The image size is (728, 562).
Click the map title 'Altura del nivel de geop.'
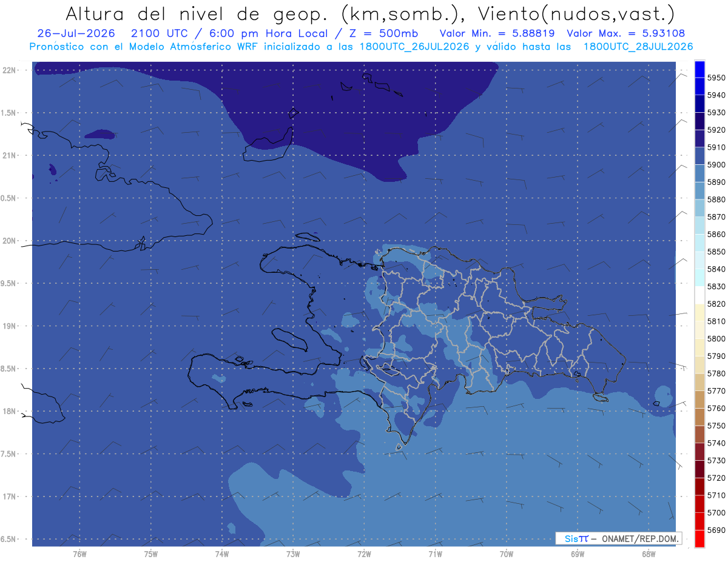pos(196,13)
